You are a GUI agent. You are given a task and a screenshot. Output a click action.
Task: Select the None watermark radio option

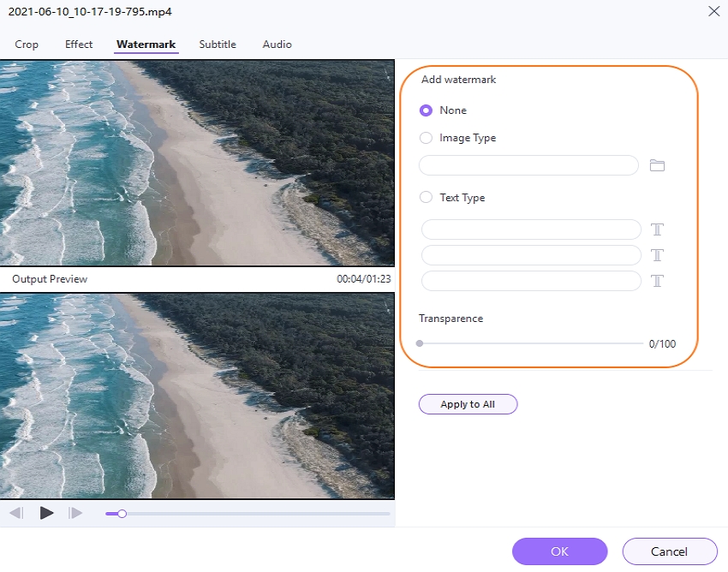coord(426,110)
